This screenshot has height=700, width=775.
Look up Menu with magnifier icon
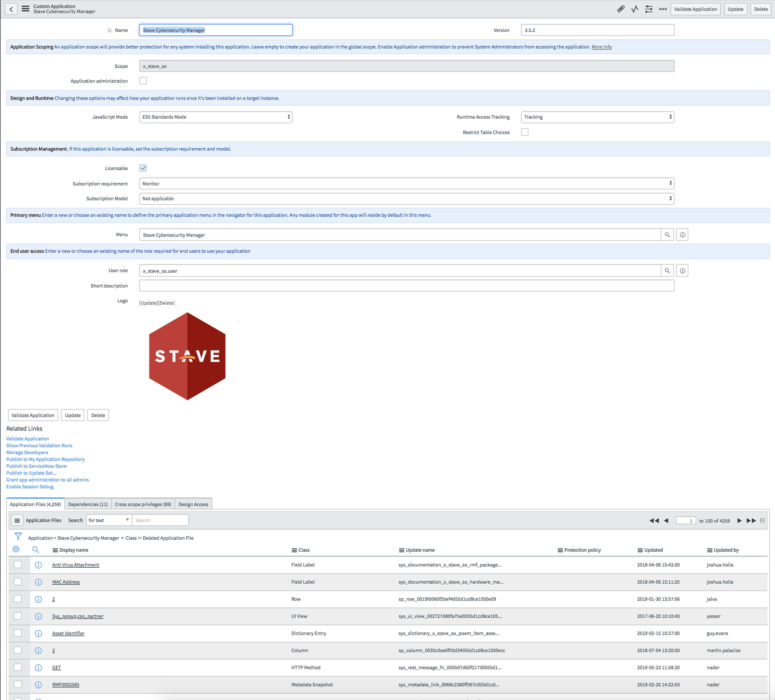coord(667,235)
